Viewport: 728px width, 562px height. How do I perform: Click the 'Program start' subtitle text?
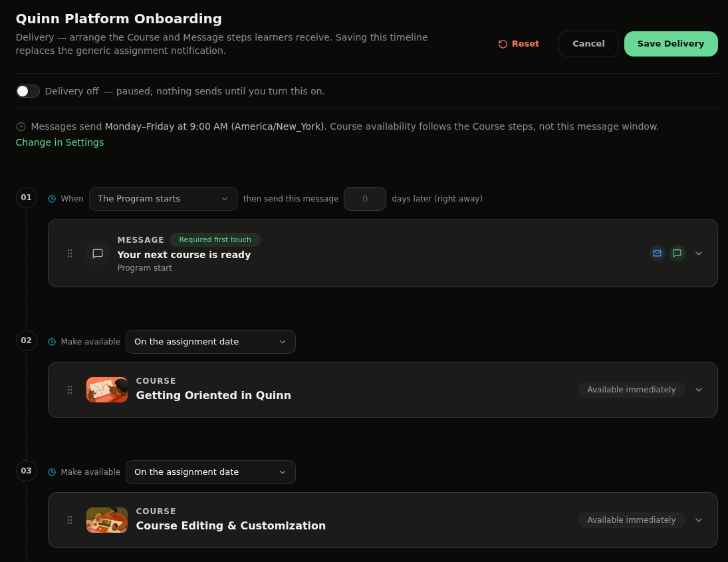[144, 268]
